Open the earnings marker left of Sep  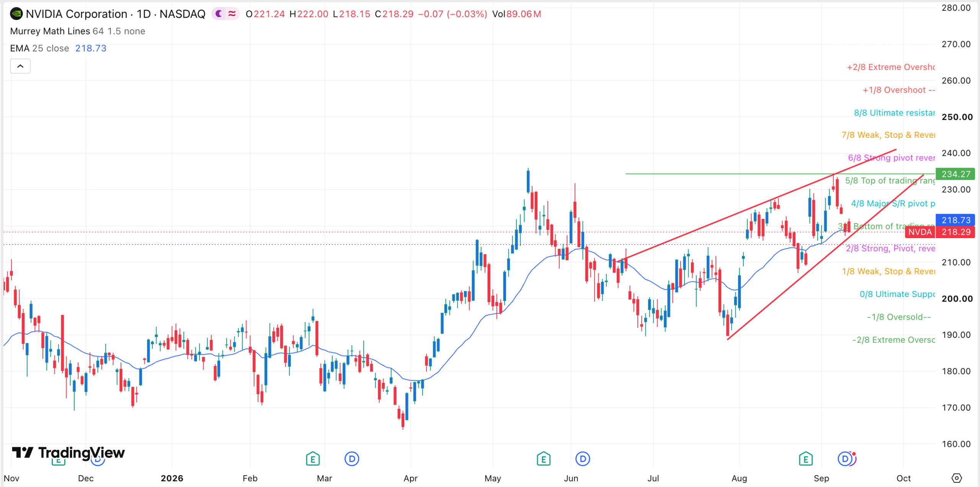tap(806, 458)
